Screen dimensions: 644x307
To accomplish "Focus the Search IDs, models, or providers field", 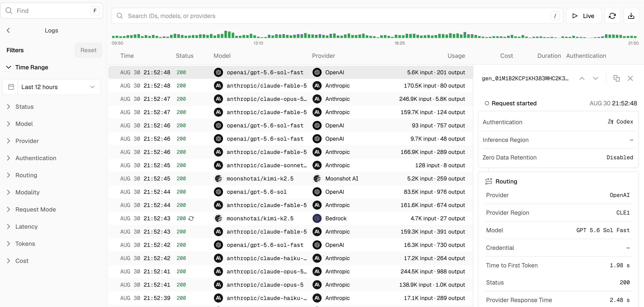I will point(337,16).
